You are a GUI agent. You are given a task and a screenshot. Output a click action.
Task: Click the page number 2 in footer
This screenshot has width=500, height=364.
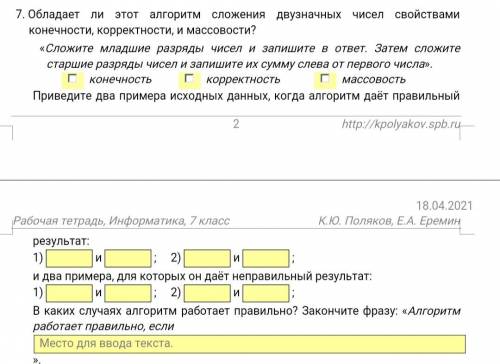click(236, 124)
